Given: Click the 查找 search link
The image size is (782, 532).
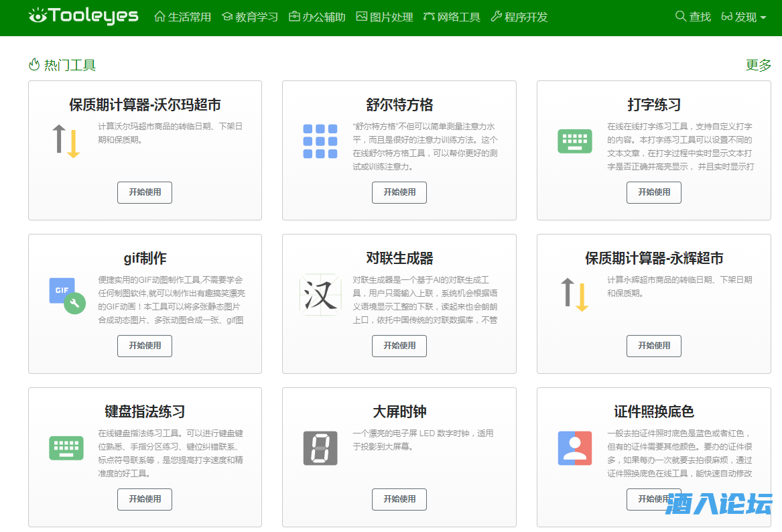Looking at the screenshot, I should [x=693, y=17].
